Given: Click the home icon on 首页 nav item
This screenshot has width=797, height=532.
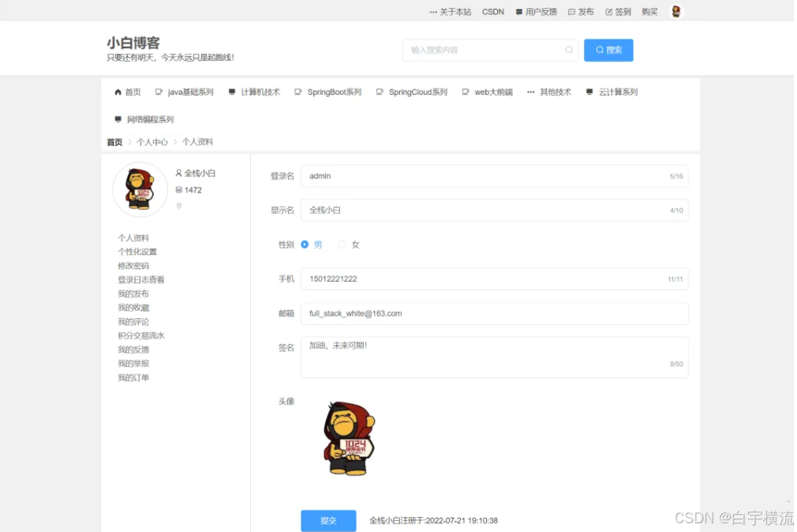Looking at the screenshot, I should point(117,92).
